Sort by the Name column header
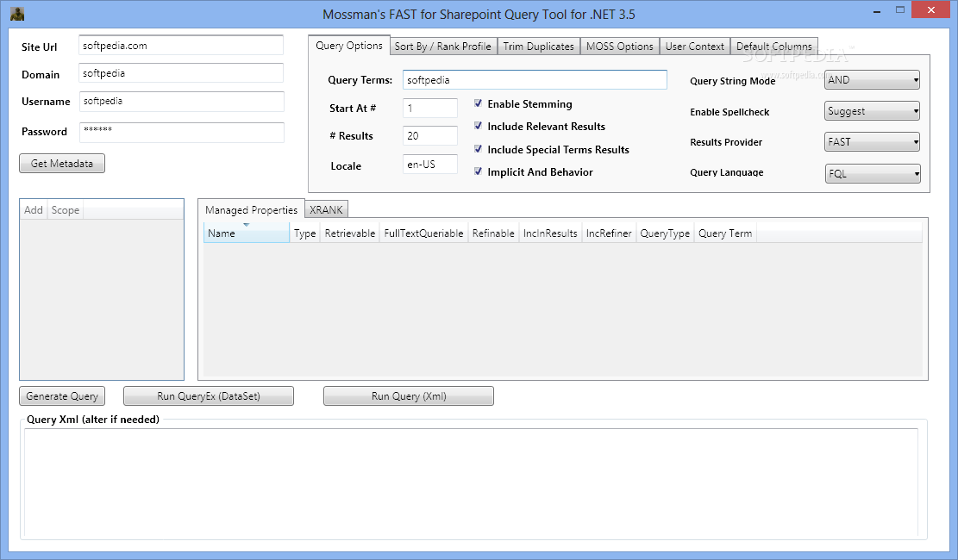Image resolution: width=958 pixels, height=560 pixels. (x=247, y=233)
